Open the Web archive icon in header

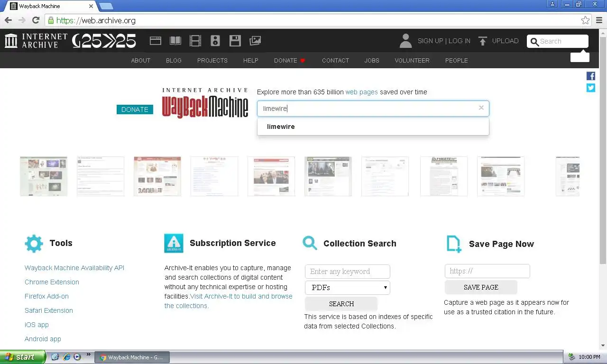click(x=156, y=41)
